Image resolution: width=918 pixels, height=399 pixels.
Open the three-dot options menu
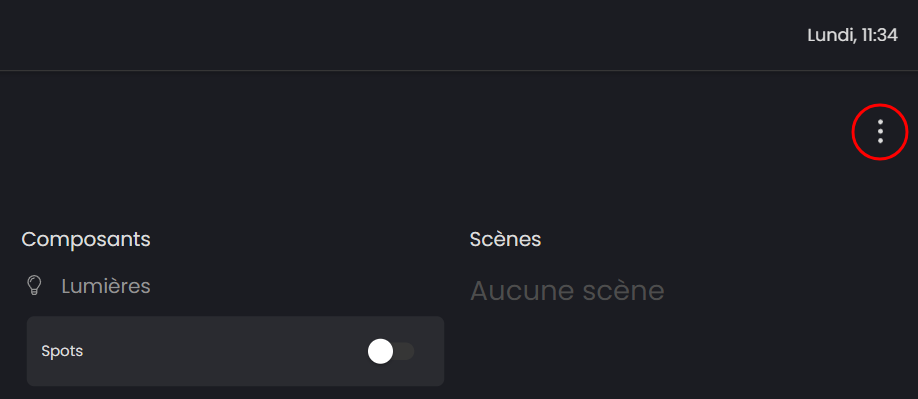[880, 132]
